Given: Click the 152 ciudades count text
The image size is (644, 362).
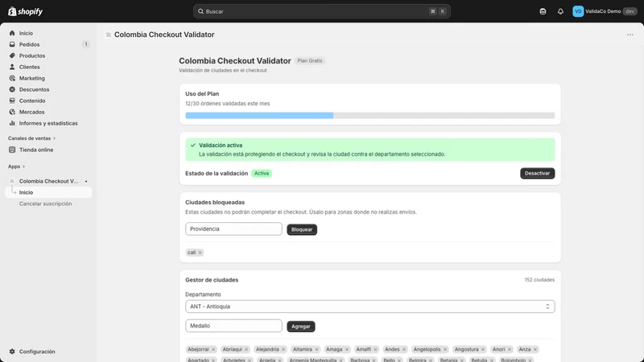Looking at the screenshot, I should click(539, 280).
